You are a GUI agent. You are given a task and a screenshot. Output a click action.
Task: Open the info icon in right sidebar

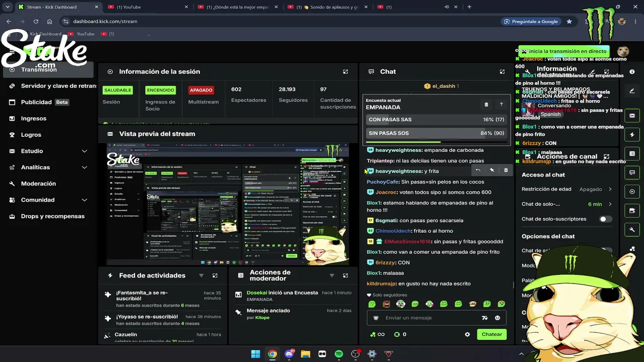[632, 72]
